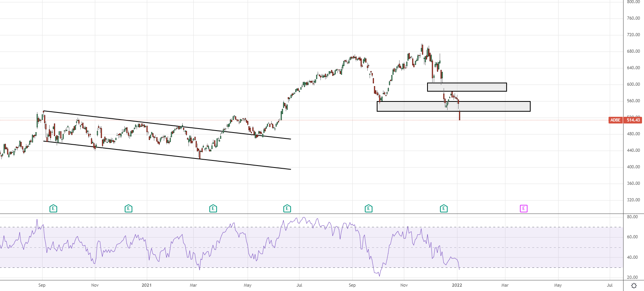Click the first green earnings marker after Sep 2020
This screenshot has width=644, height=291.
click(53, 208)
